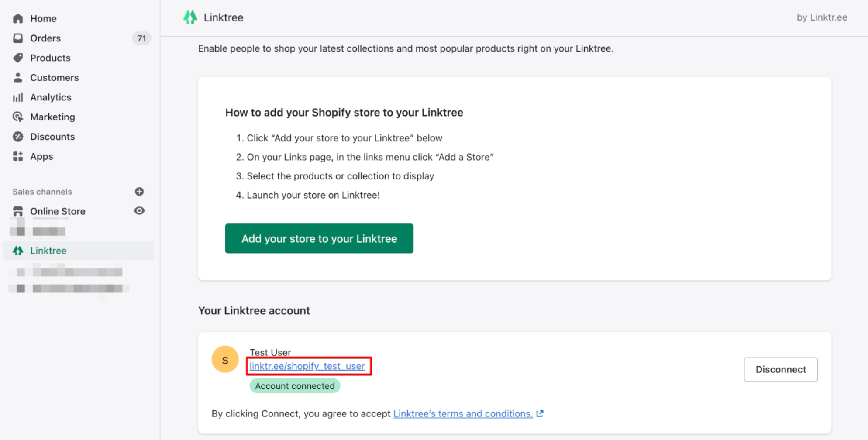Image resolution: width=868 pixels, height=440 pixels.
Task: Click step 'Launch your store on Linktree!'
Action: click(313, 195)
